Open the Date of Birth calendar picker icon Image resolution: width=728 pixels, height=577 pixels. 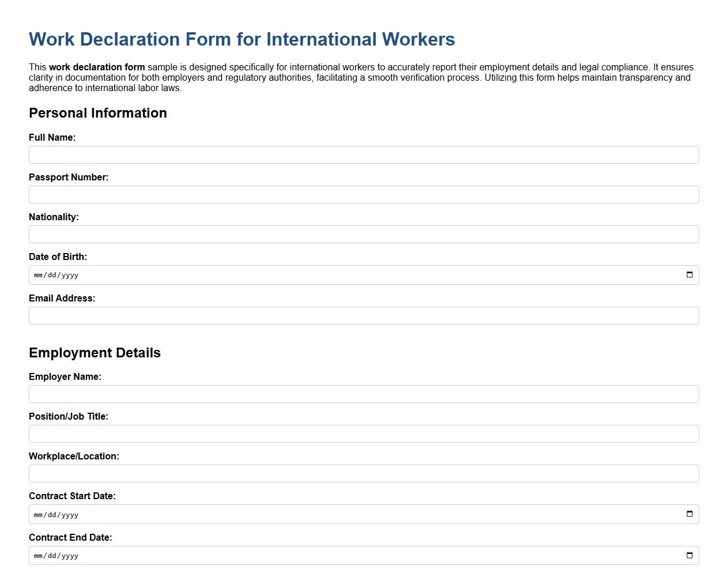tap(689, 275)
